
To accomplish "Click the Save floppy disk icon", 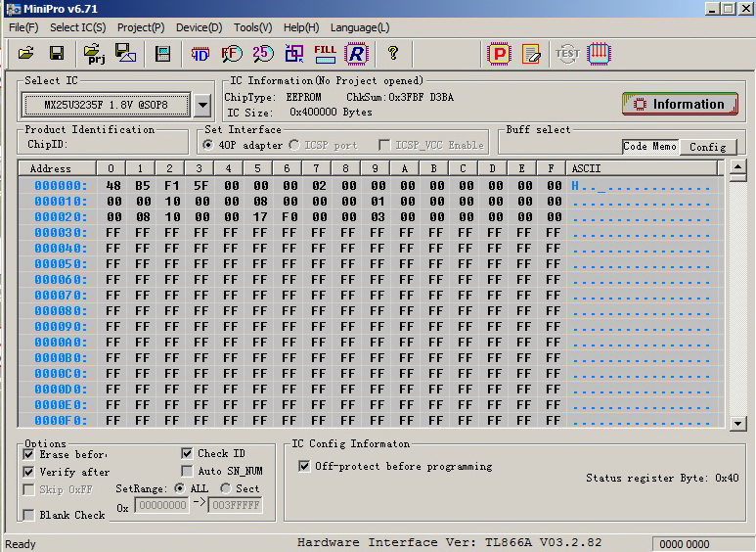I will (x=57, y=53).
